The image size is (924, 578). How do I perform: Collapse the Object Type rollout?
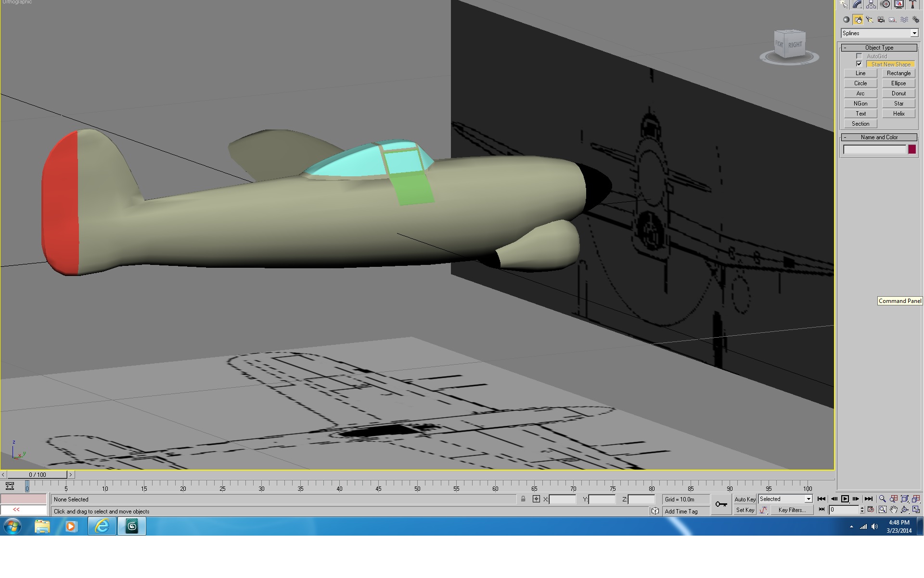(879, 48)
